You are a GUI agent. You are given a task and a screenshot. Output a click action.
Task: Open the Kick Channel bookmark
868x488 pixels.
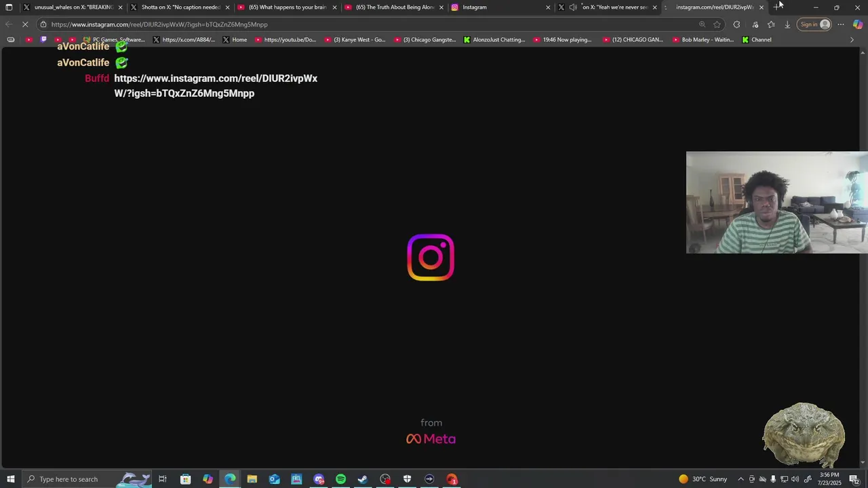click(x=757, y=40)
